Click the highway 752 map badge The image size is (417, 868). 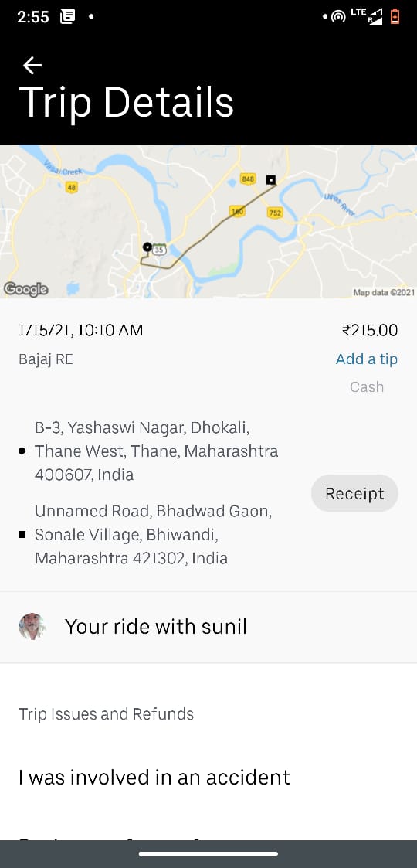(274, 213)
